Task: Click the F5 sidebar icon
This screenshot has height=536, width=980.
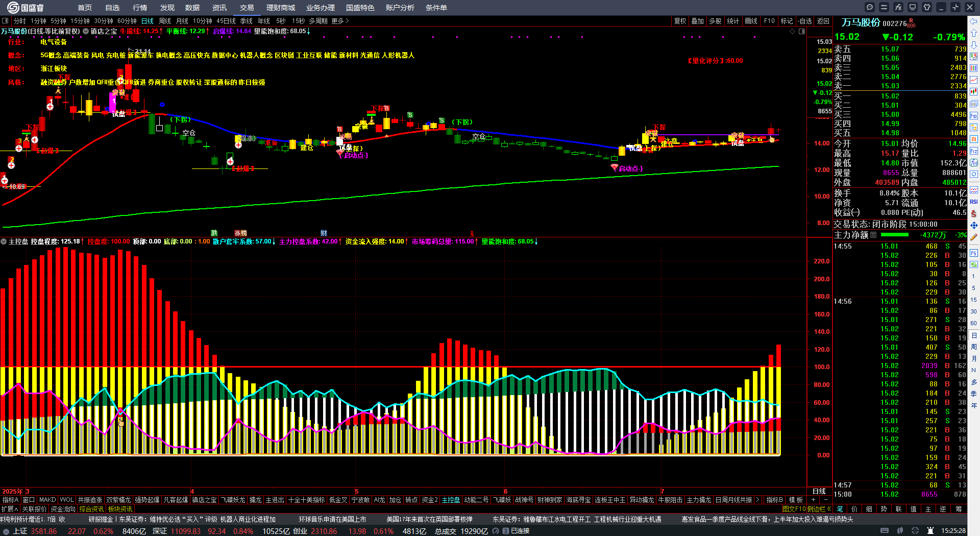Action: coord(974,253)
